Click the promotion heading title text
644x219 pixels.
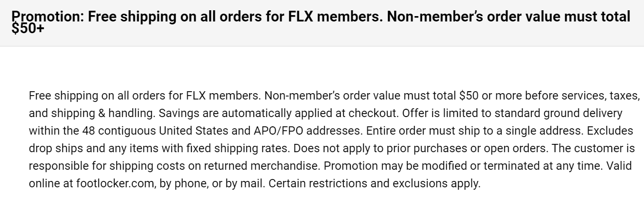click(195, 17)
